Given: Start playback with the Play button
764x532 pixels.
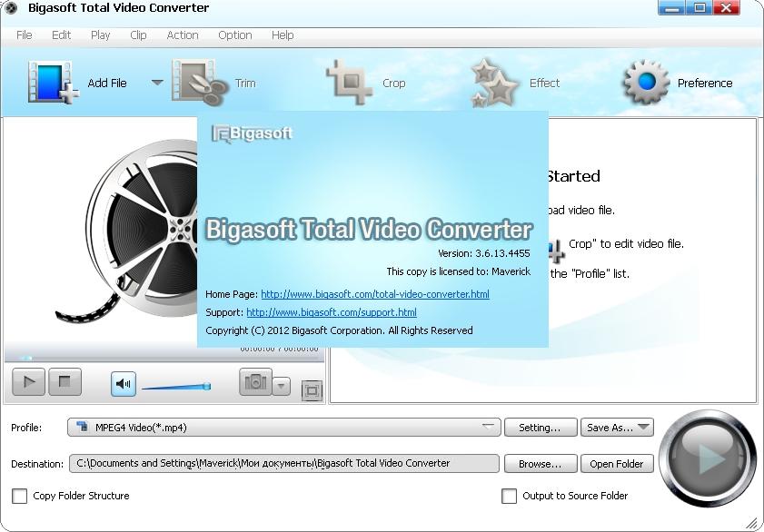Looking at the screenshot, I should 28,381.
